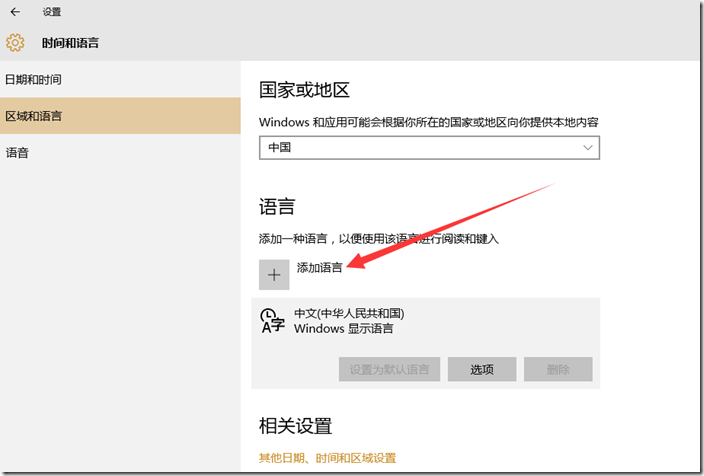Open the 语音 sidebar item
The height and width of the screenshot is (476, 704).
click(x=120, y=153)
